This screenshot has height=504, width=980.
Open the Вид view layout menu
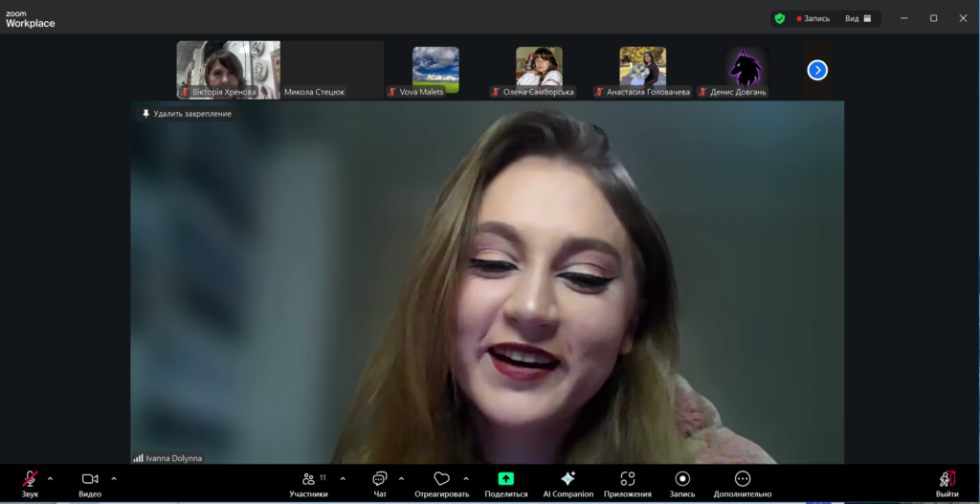pos(857,18)
